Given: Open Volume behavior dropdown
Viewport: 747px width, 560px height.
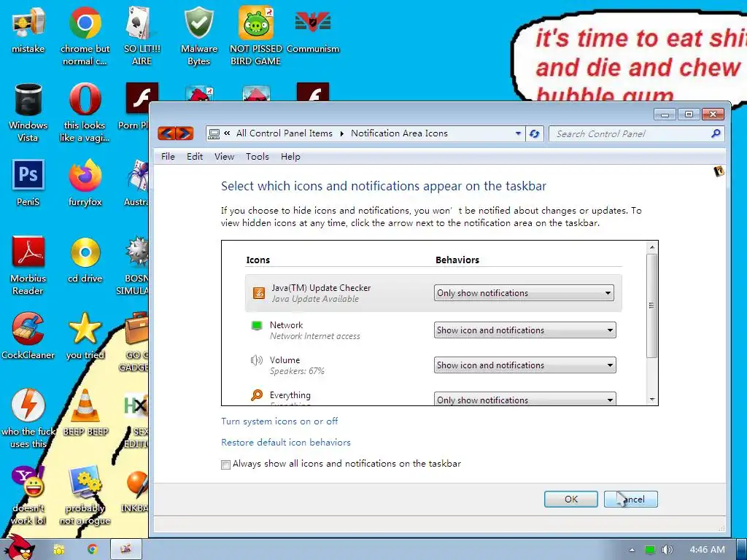Looking at the screenshot, I should click(525, 365).
